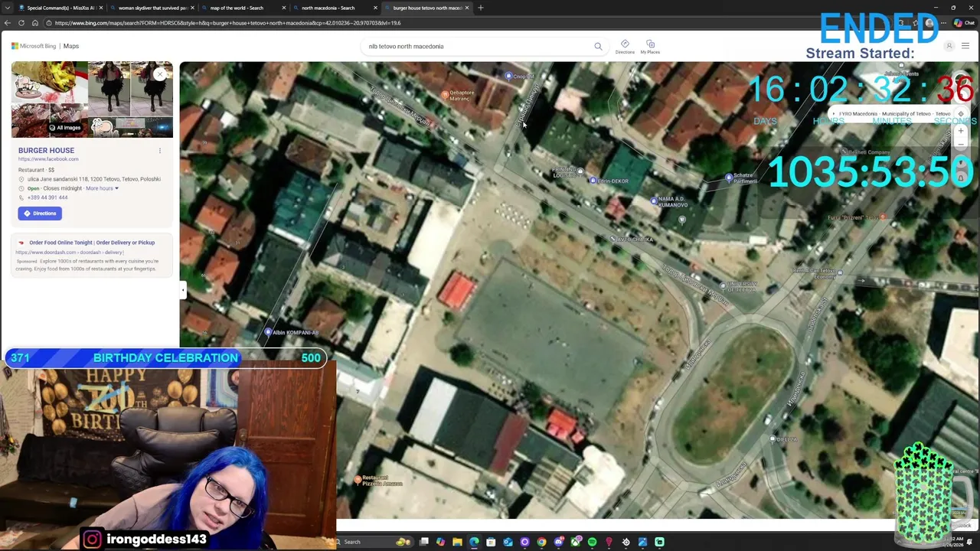Click the Restaurant Pizzeria Amazon pin

tap(358, 480)
